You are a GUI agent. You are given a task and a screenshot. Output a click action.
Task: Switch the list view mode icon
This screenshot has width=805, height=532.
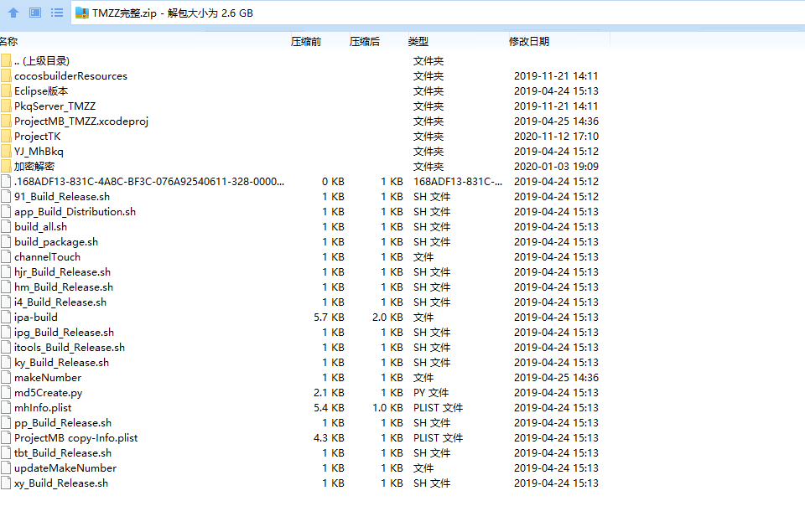pyautogui.click(x=56, y=13)
